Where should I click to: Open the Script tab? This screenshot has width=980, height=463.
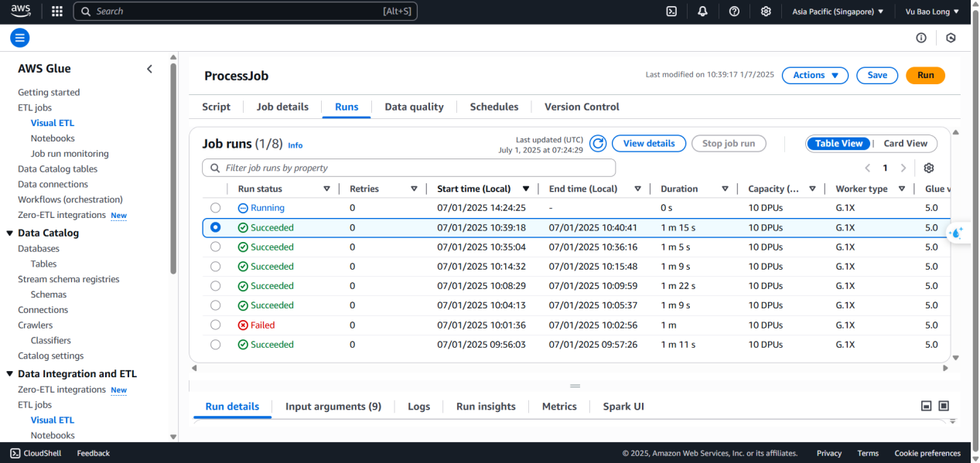217,107
